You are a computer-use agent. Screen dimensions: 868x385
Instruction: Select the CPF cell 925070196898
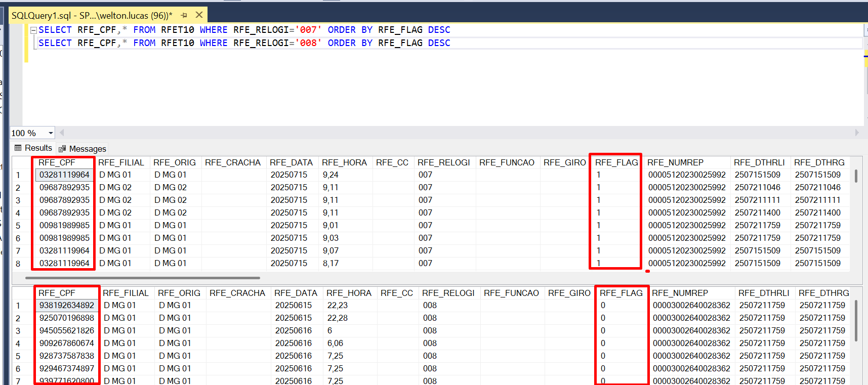(67, 318)
